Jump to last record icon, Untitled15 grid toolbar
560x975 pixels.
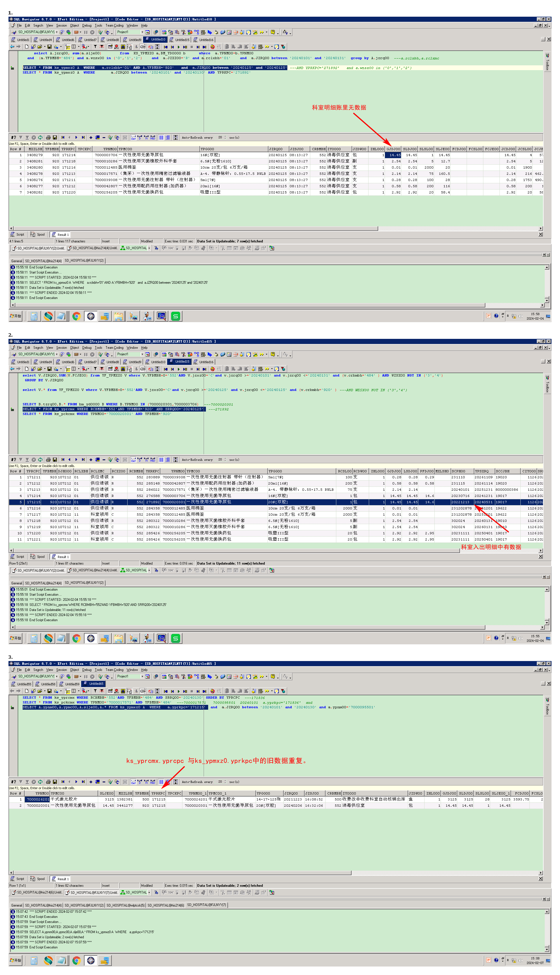click(83, 460)
